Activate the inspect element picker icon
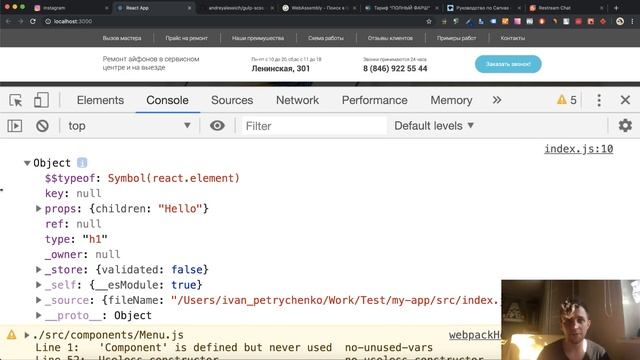The image size is (640, 360). pos(16,100)
